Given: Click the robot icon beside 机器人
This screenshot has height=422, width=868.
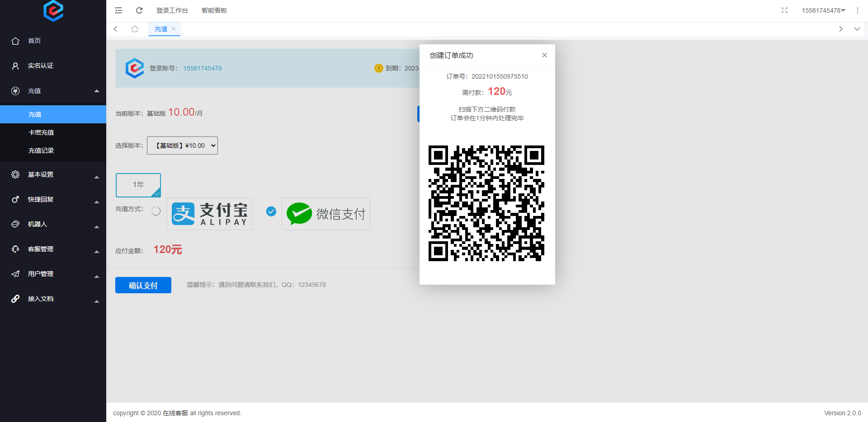Looking at the screenshot, I should (x=15, y=224).
